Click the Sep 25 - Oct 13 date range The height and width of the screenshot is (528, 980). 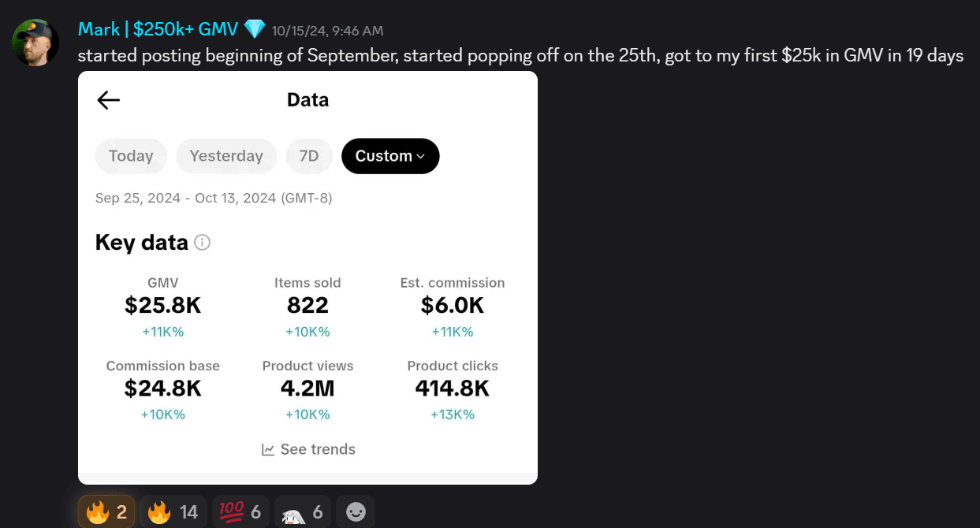(214, 198)
